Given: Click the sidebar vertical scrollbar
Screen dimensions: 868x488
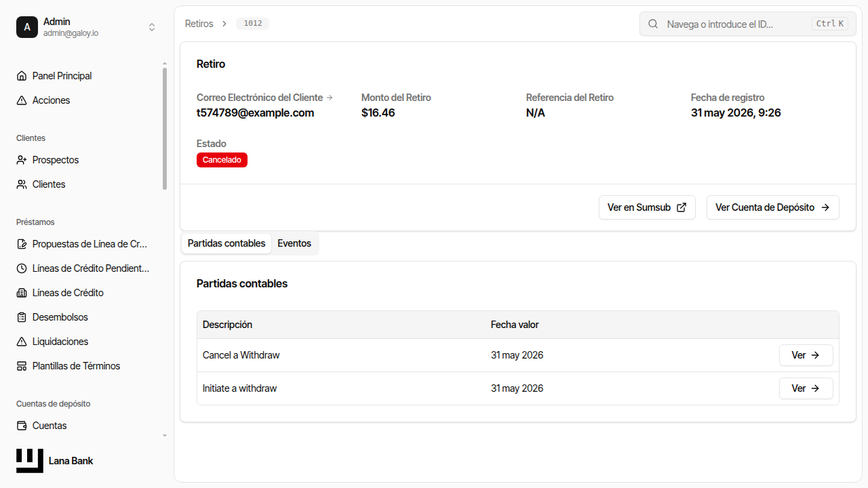Looking at the screenshot, I should 165,129.
